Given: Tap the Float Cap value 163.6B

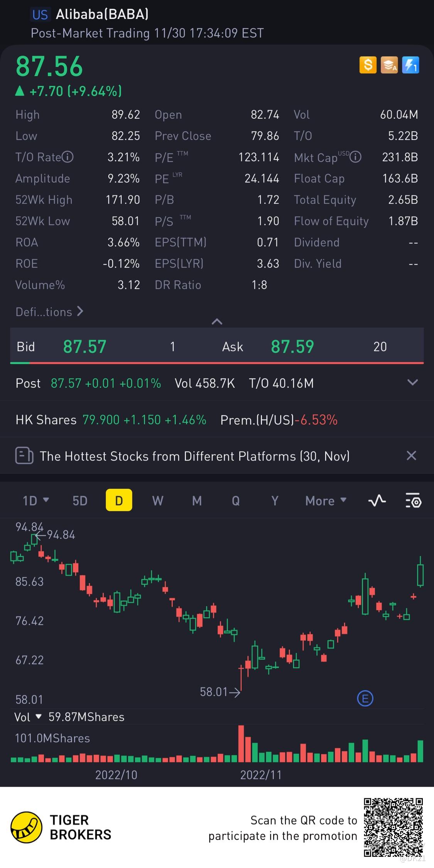Looking at the screenshot, I should [400, 178].
